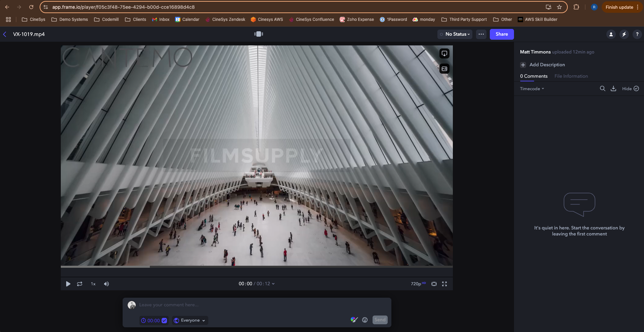Image resolution: width=644 pixels, height=332 pixels.
Task: Play the video
Action: click(68, 284)
